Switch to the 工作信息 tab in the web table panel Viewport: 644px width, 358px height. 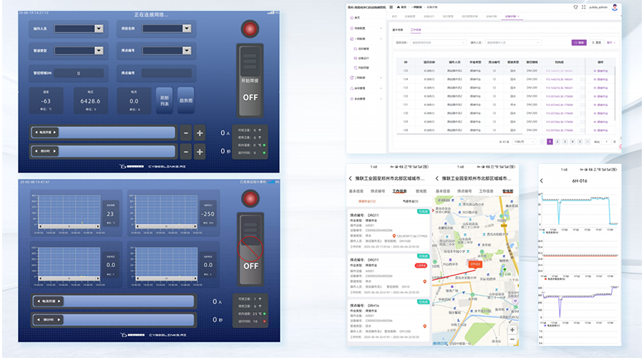[416, 30]
